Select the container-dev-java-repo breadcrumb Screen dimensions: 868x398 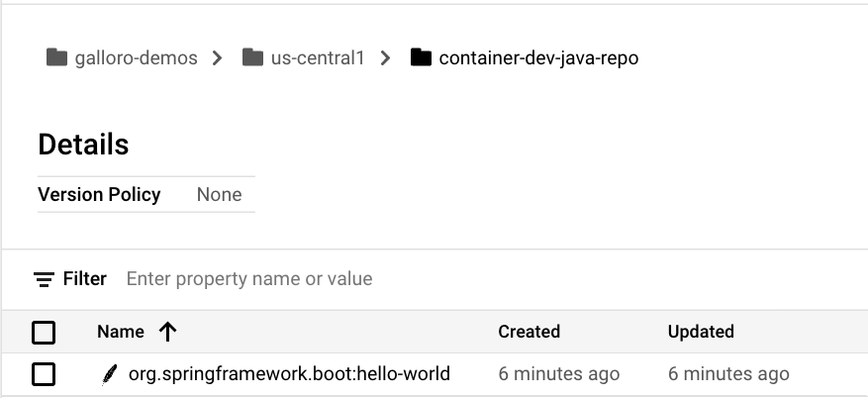pyautogui.click(x=538, y=58)
